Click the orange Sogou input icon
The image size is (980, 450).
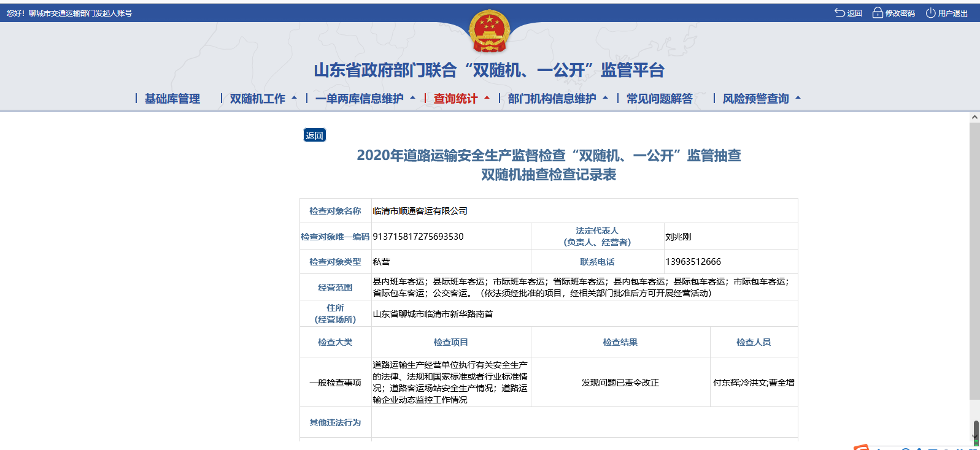(861, 447)
